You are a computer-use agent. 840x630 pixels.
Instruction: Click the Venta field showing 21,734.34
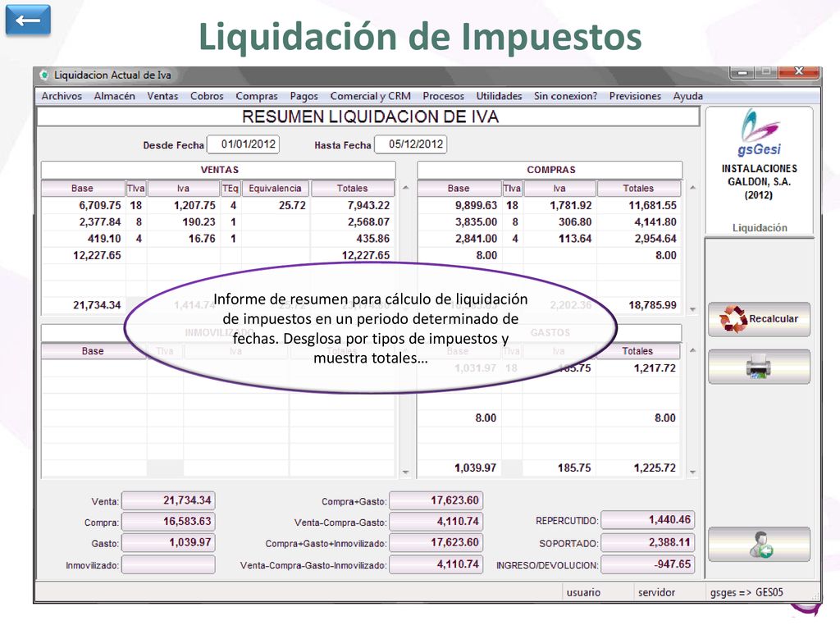coord(168,500)
